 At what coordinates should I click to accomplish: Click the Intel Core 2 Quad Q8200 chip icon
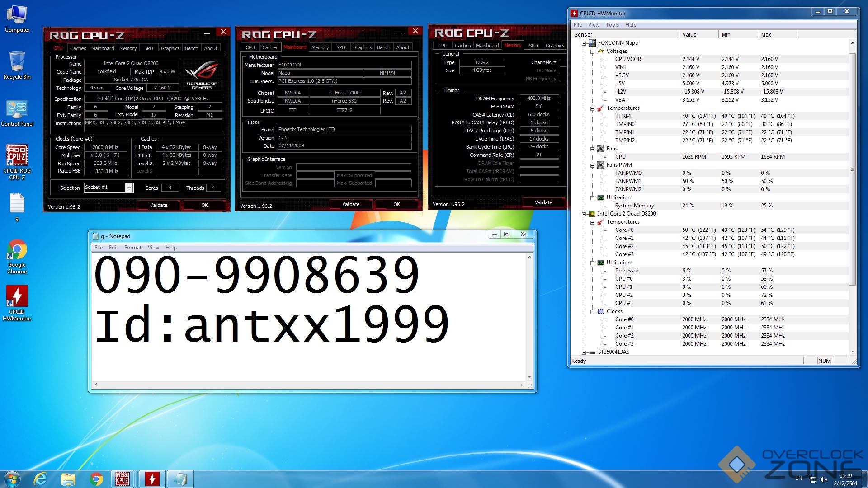pyautogui.click(x=592, y=214)
